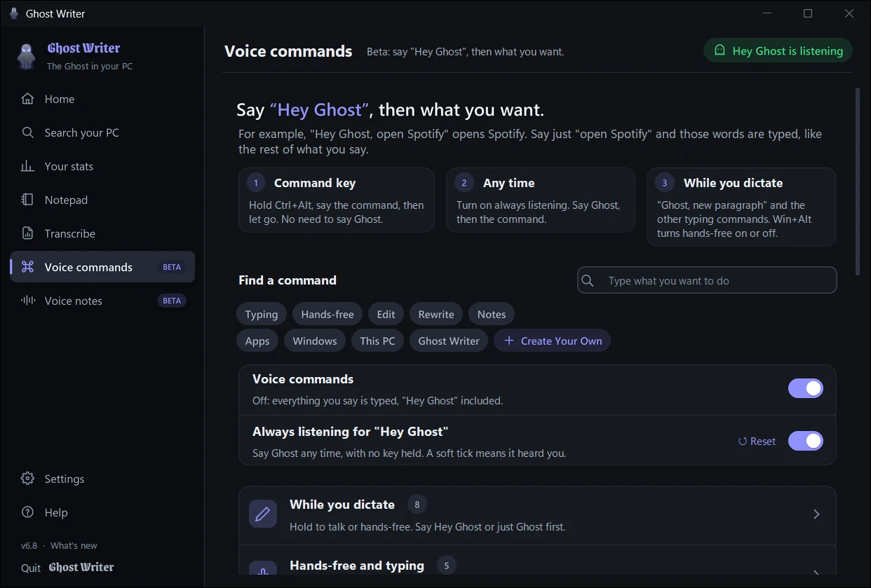871x588 pixels.
Task: Click the Help question mark icon
Action: point(27,512)
